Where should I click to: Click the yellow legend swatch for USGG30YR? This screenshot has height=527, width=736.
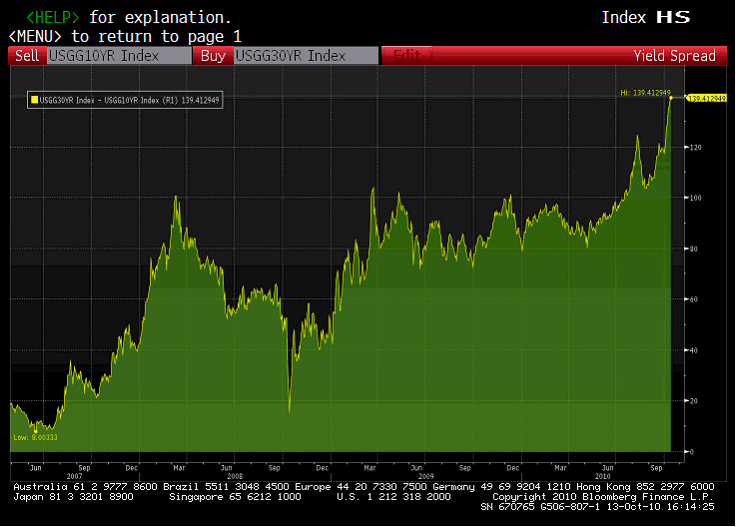click(x=34, y=100)
